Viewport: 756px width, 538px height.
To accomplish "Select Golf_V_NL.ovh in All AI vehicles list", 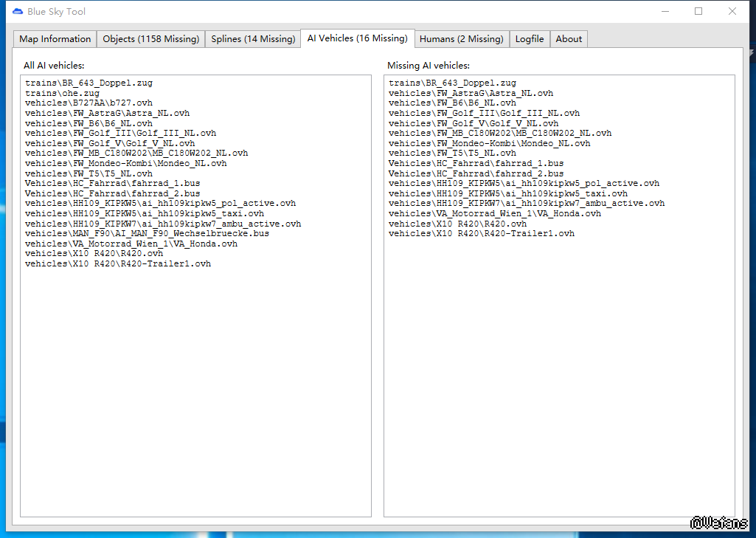I will (110, 143).
